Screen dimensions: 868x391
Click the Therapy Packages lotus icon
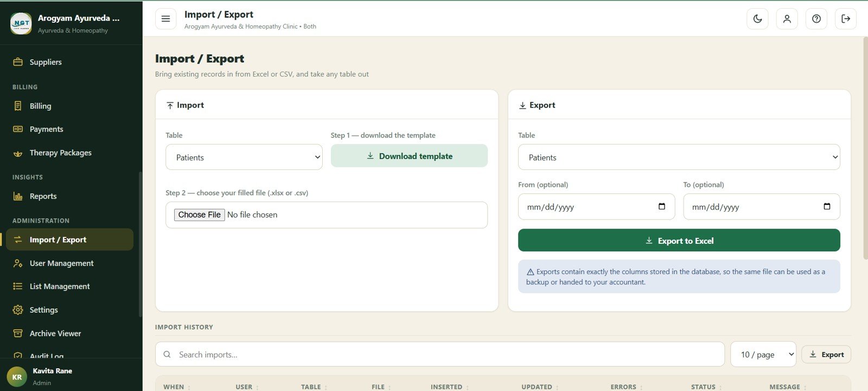coord(18,153)
